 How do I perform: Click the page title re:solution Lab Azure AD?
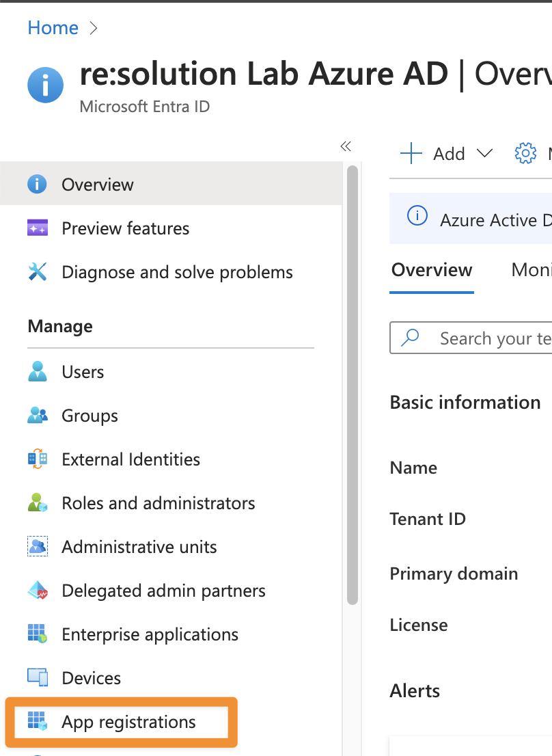coord(264,74)
